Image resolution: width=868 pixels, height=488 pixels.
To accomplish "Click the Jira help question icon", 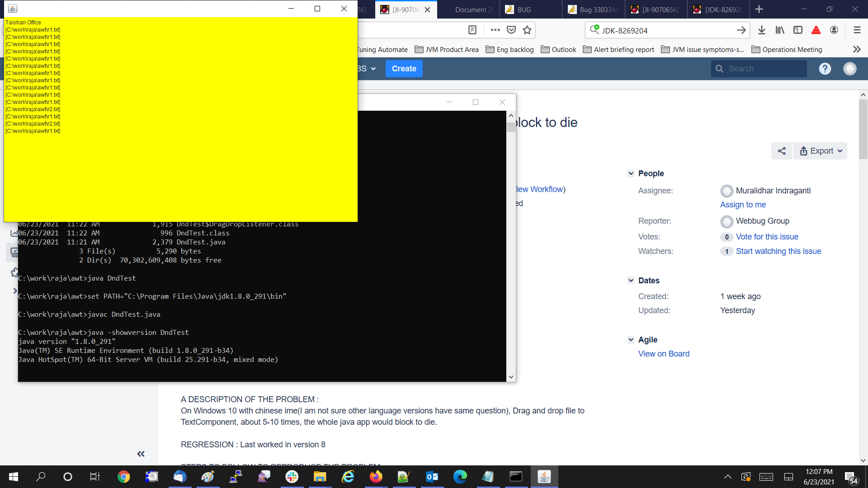I will pos(825,69).
